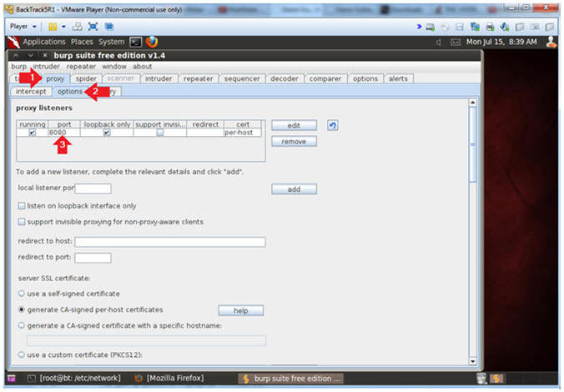Screen dimensions: 564x392
Task: Switch to the decoder tab
Action: point(285,78)
